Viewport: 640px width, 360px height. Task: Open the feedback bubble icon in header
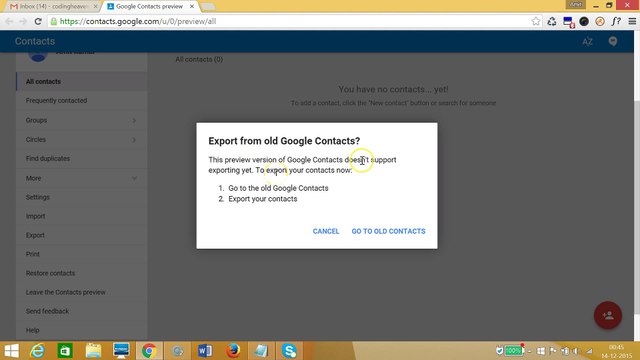point(613,41)
